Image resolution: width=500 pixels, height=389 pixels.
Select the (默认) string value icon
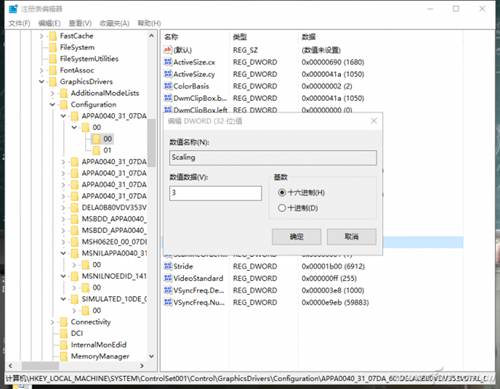(x=168, y=50)
